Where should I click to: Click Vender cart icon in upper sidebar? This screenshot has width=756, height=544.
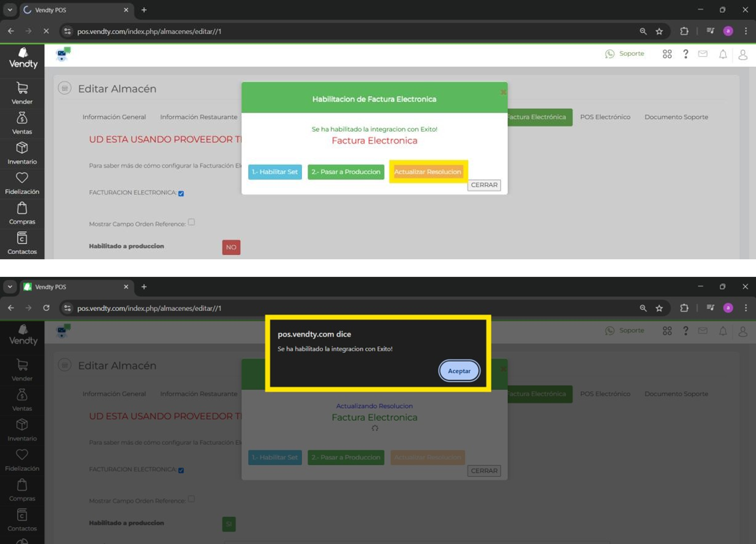(22, 89)
